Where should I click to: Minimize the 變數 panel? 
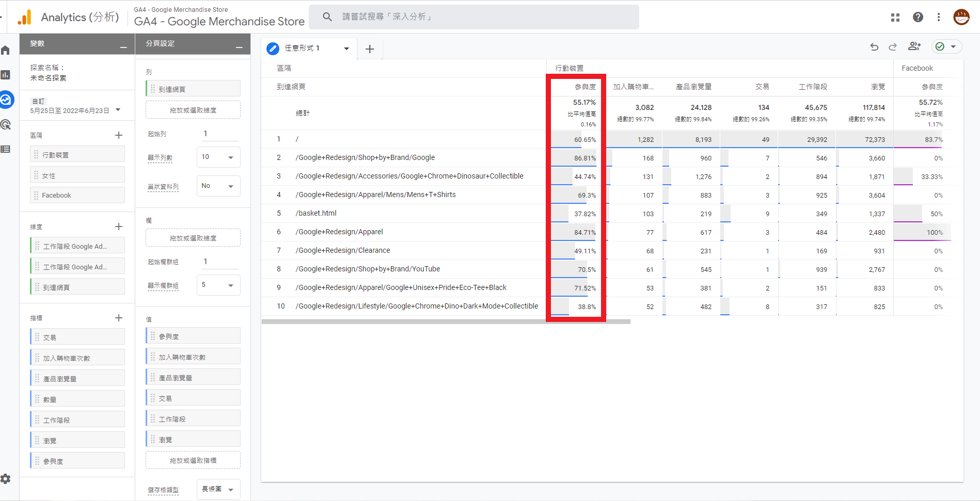(123, 47)
